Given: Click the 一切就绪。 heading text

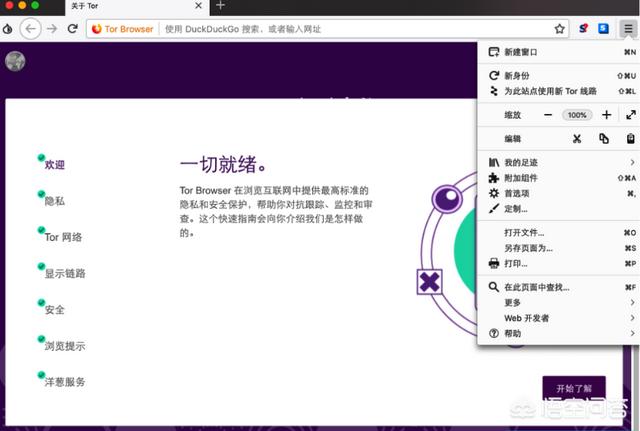Looking at the screenshot, I should click(223, 164).
